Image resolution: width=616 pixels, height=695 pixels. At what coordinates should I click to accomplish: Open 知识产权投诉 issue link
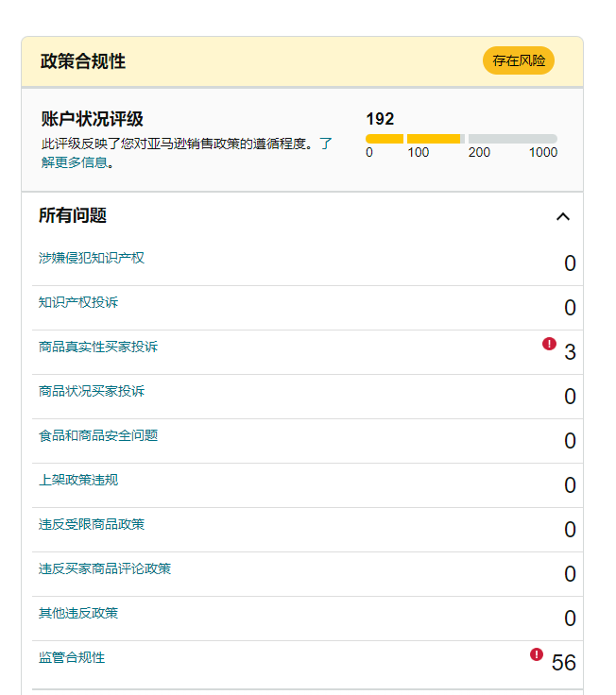pyautogui.click(x=78, y=302)
